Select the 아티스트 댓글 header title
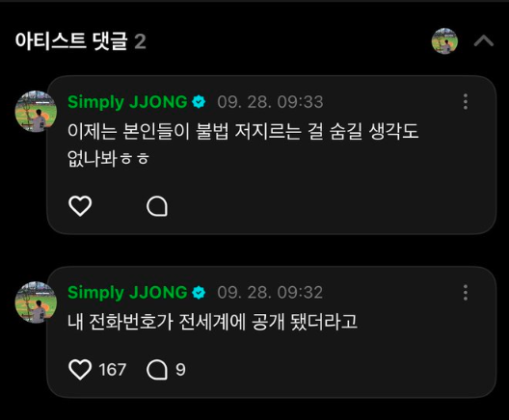This screenshot has height=420, width=509. (71, 41)
